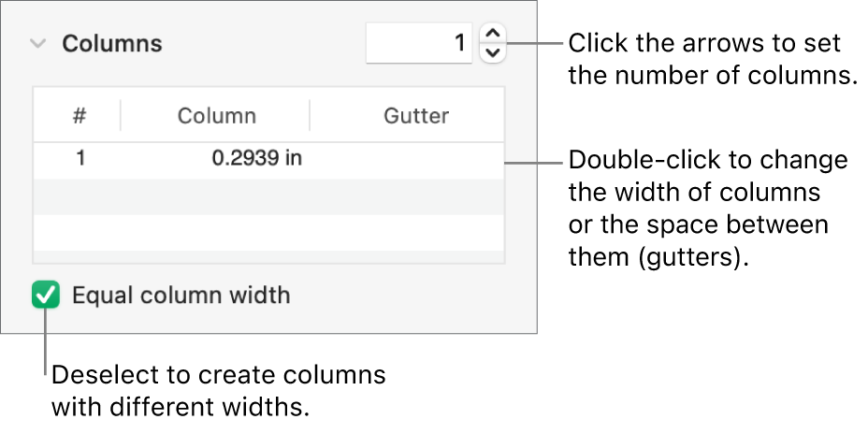Increase column count with up arrow
868x434 pixels.
tap(493, 35)
